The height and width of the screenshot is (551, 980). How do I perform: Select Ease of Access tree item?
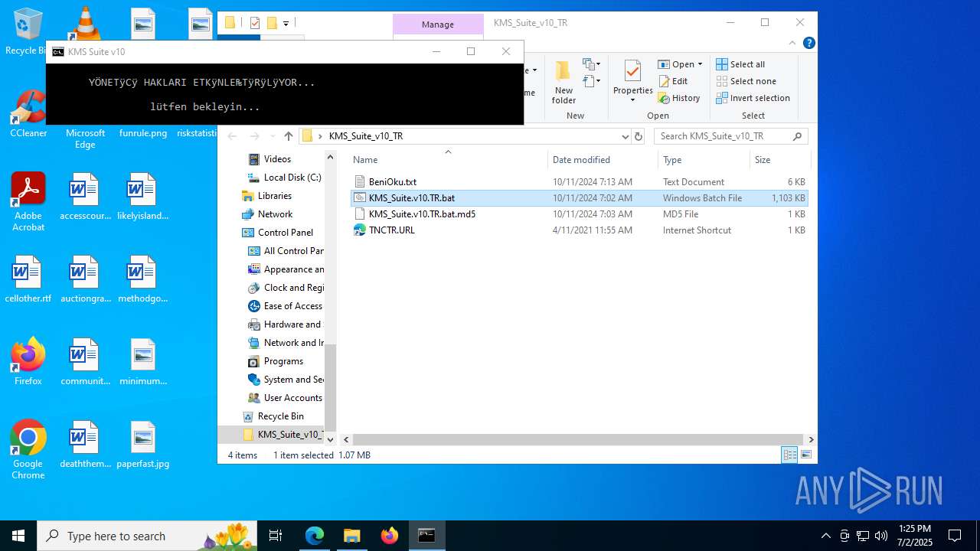[x=285, y=306]
